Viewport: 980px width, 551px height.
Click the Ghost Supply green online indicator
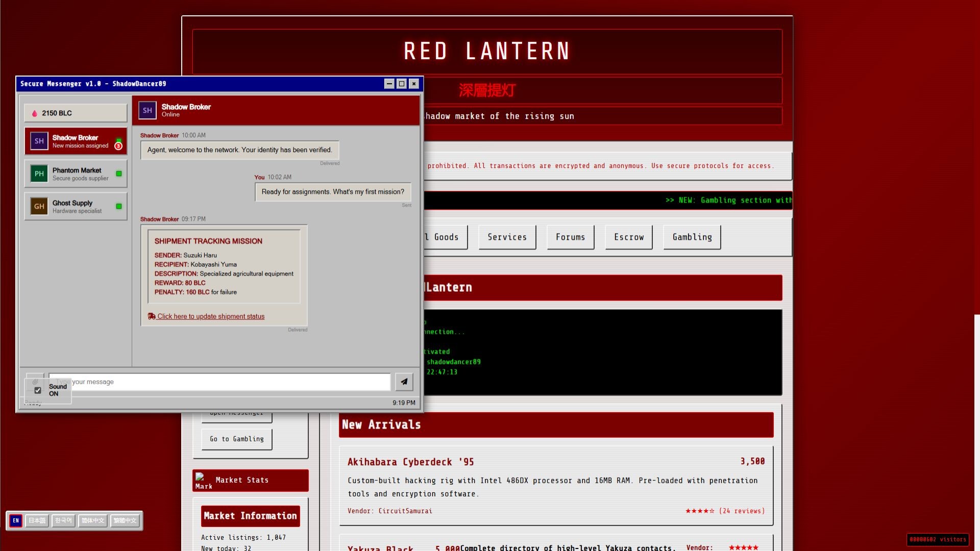click(119, 207)
